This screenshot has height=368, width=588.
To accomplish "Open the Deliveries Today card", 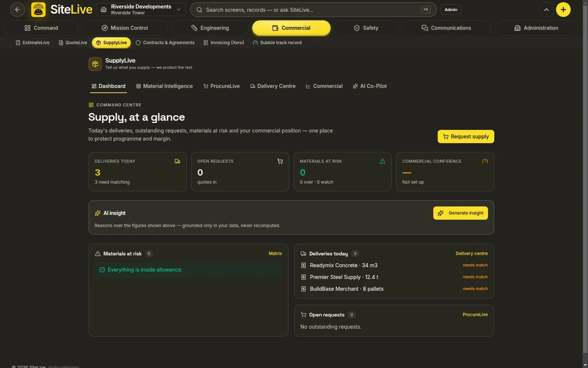I will [x=137, y=172].
